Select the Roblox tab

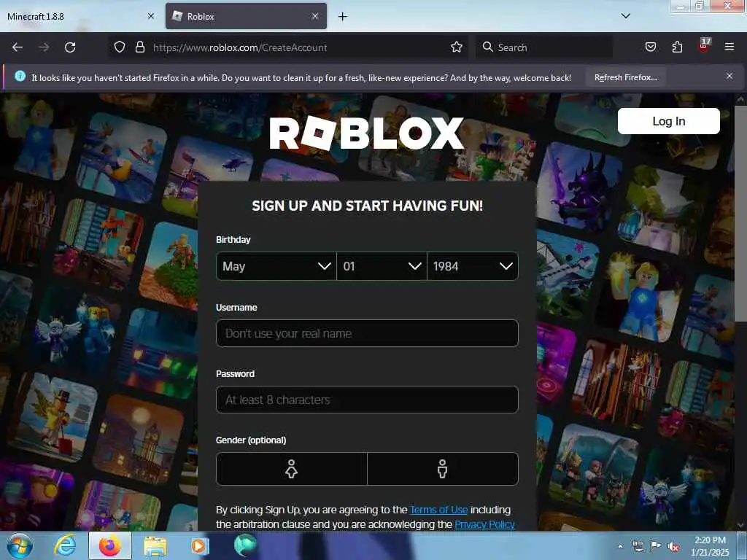(246, 16)
